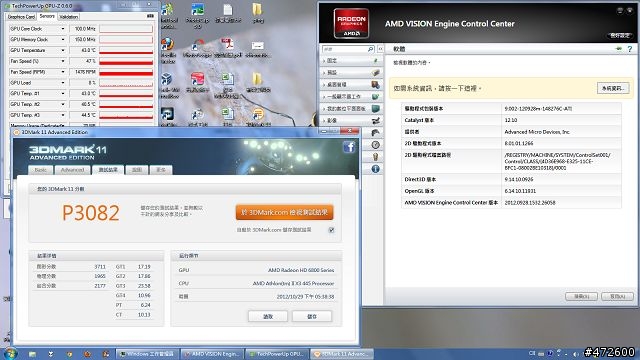Click the Windows Start orb

click(x=10, y=353)
